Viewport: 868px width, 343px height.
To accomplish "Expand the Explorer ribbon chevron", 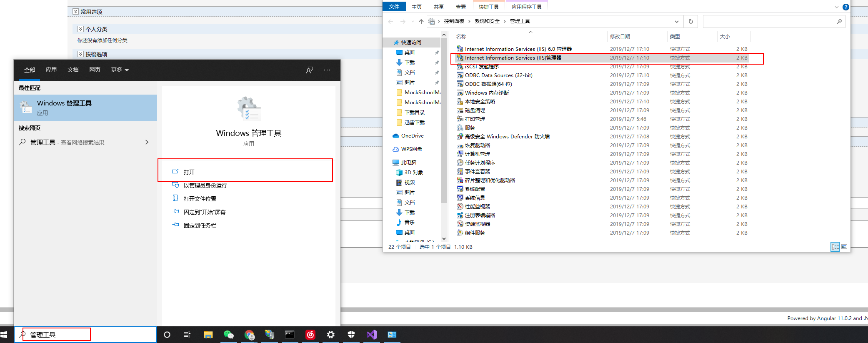I will pos(837,7).
